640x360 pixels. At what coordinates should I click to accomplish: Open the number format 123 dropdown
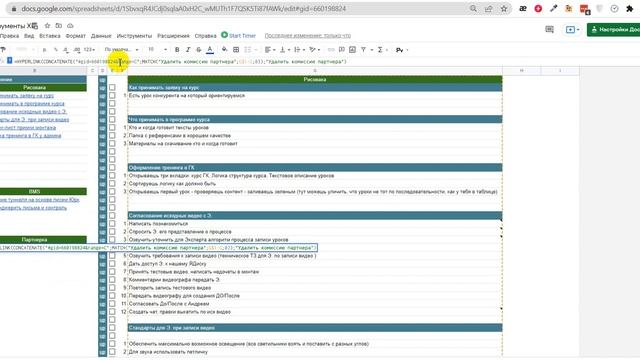pos(89,49)
